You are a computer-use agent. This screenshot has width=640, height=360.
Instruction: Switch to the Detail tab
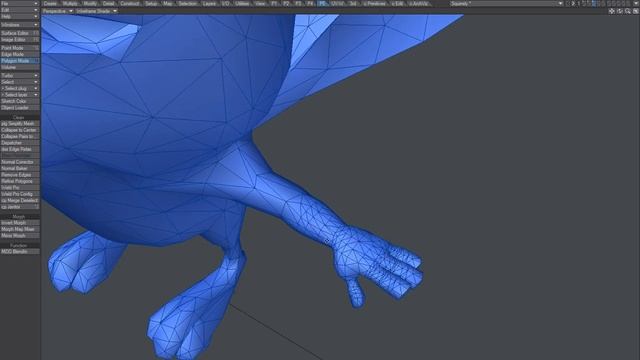point(109,3)
